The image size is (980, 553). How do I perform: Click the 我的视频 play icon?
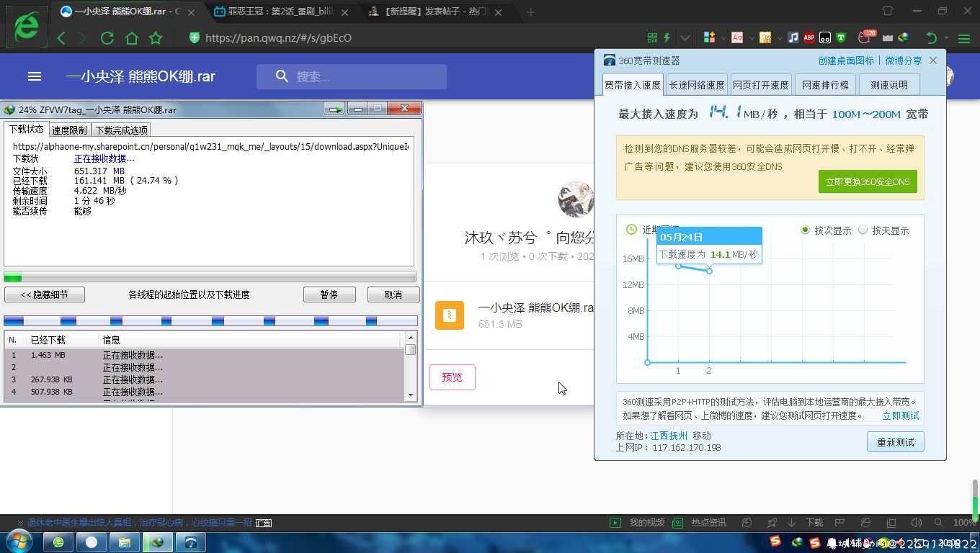tap(615, 523)
